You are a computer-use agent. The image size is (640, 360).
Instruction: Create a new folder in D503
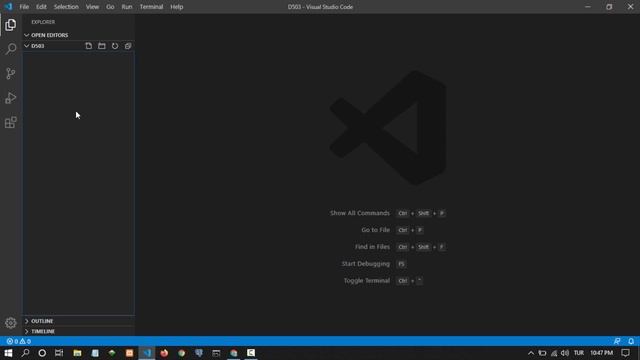102,46
